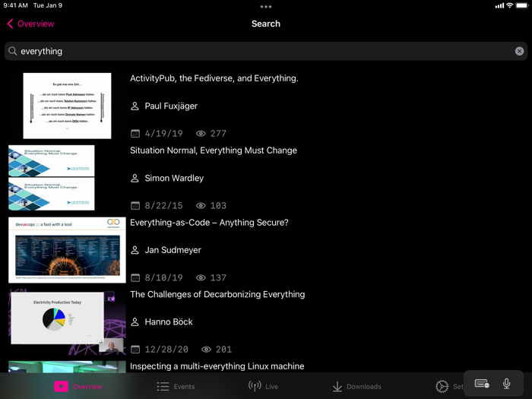This screenshot has height=399, width=532.
Task: Switch to the Events tab
Action: tap(176, 386)
